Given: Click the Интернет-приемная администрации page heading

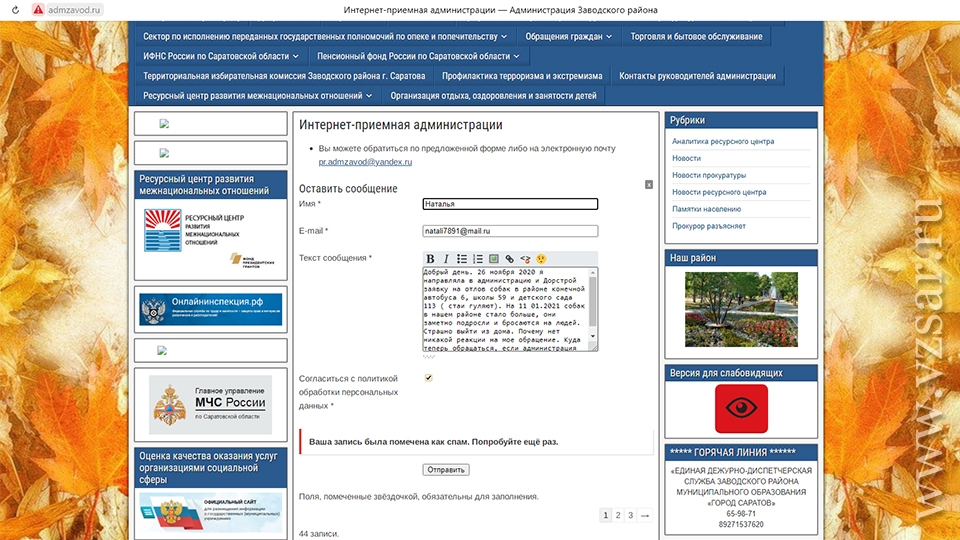Looking at the screenshot, I should coord(400,125).
